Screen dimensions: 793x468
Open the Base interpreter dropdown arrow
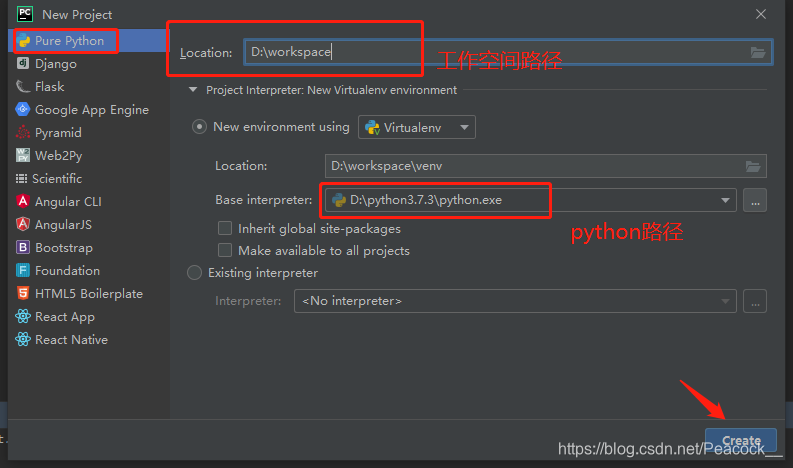(x=725, y=200)
